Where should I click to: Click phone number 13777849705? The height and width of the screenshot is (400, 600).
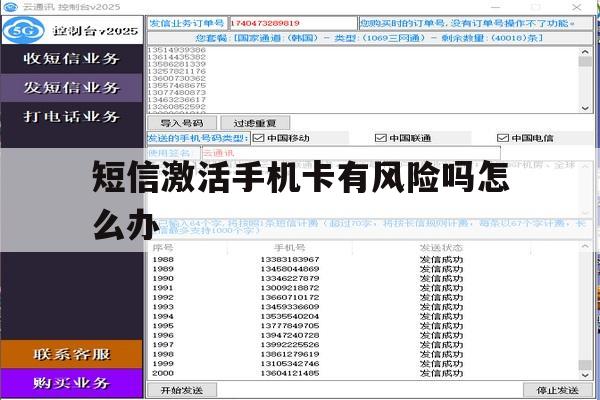pyautogui.click(x=290, y=326)
